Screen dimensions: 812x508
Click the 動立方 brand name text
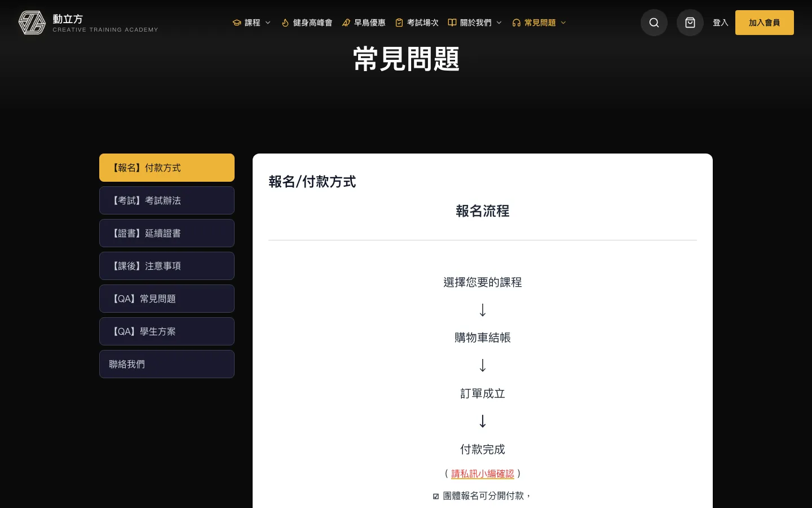pos(68,19)
